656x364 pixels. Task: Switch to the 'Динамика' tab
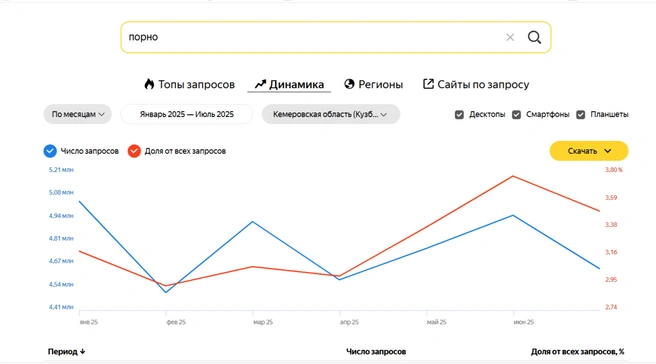point(289,85)
